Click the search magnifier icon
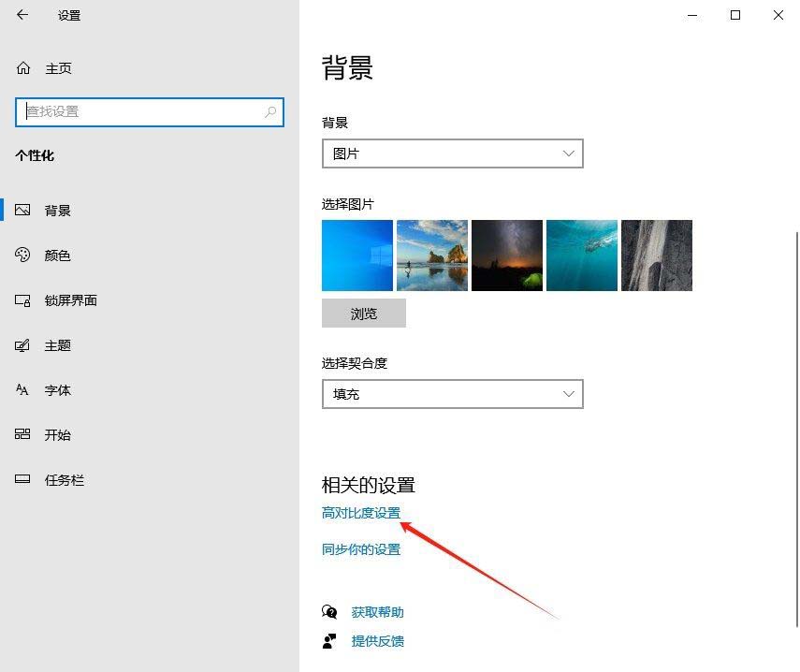Image resolution: width=800 pixels, height=672 pixels. [x=270, y=111]
